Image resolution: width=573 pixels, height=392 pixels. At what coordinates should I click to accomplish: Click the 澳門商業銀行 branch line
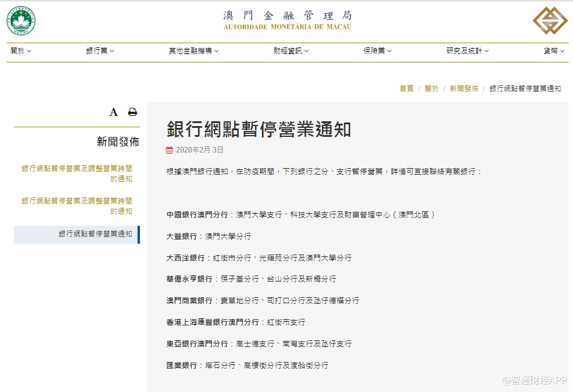(262, 301)
